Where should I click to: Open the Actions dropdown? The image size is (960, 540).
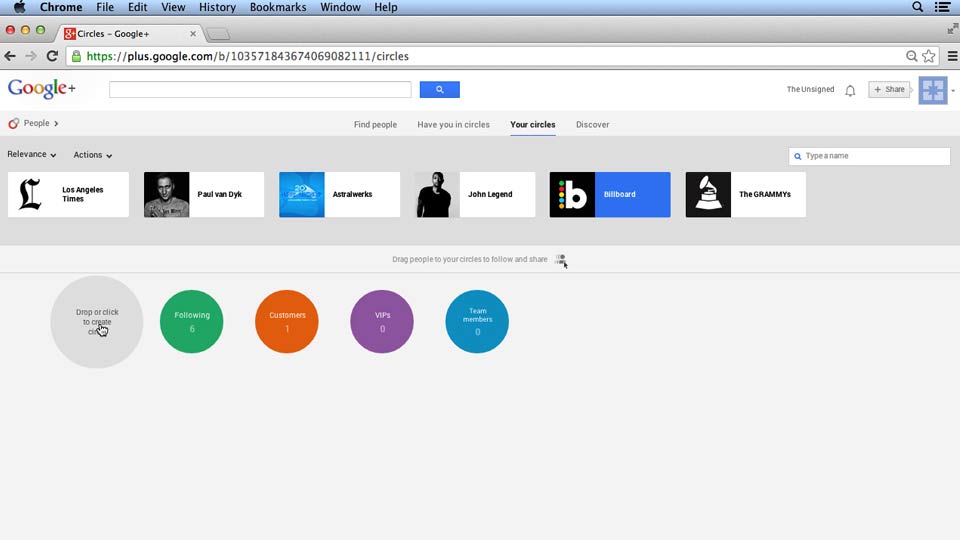(92, 156)
